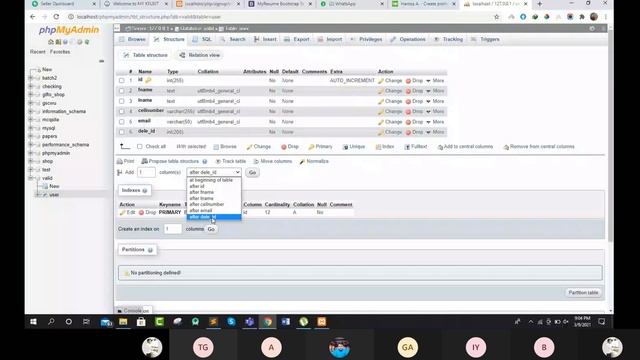Viewport: 640px width, 360px height.
Task: Click the Print icon below the table
Action: [x=120, y=162]
